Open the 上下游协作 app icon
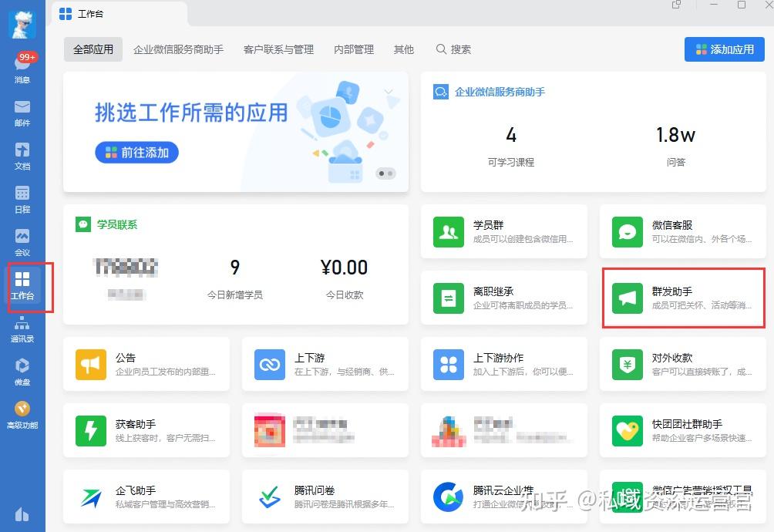 tap(448, 365)
